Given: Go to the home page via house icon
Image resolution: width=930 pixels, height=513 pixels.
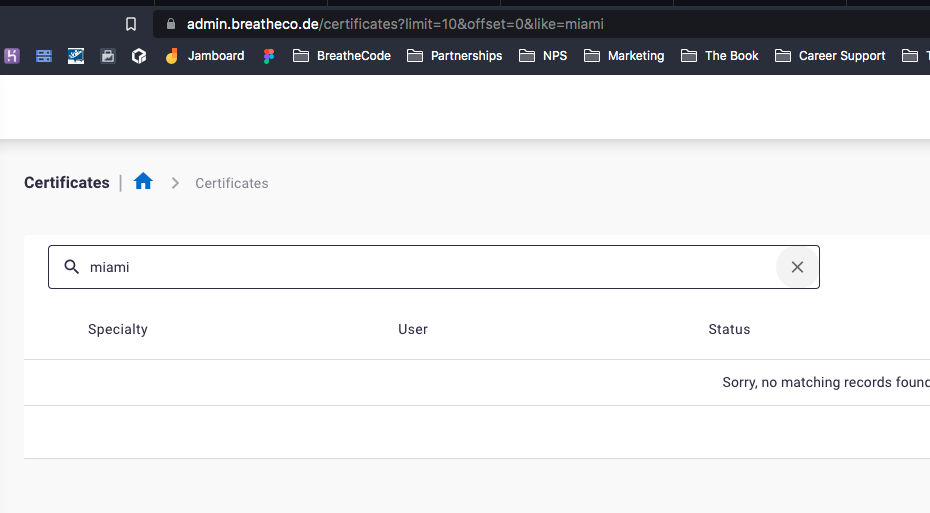Looking at the screenshot, I should click(143, 181).
